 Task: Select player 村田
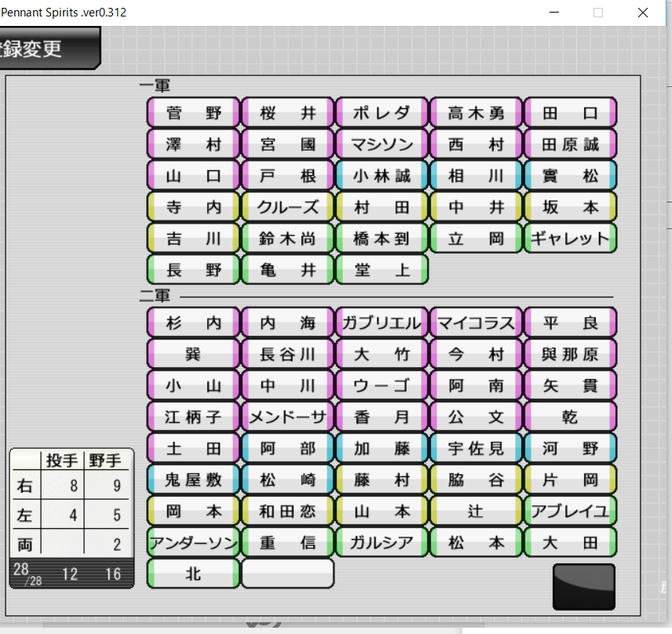click(x=382, y=207)
